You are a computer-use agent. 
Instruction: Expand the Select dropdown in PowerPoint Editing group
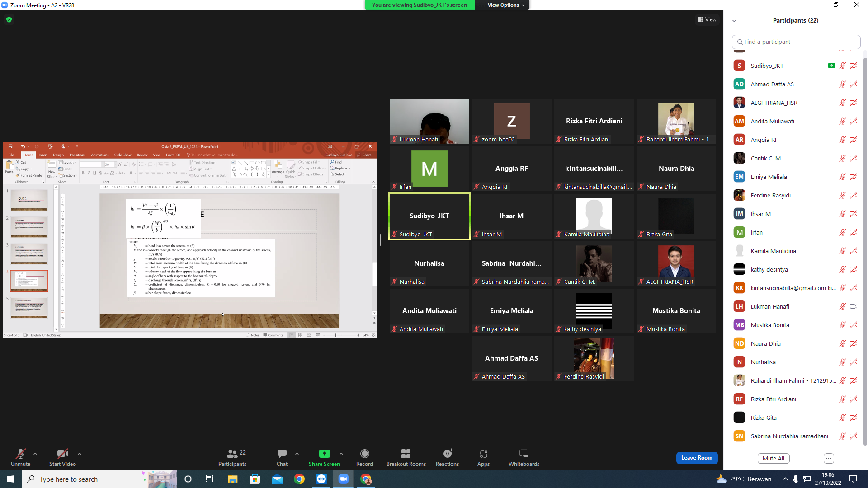339,174
